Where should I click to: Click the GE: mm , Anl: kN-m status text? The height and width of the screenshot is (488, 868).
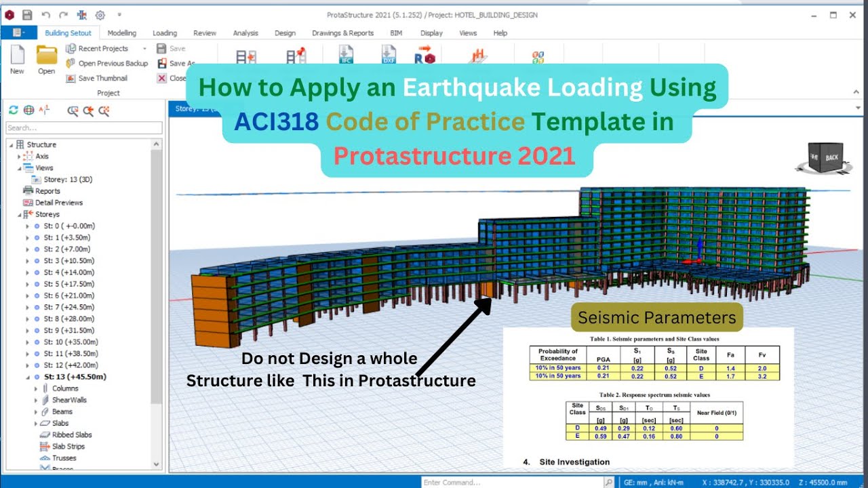point(652,482)
